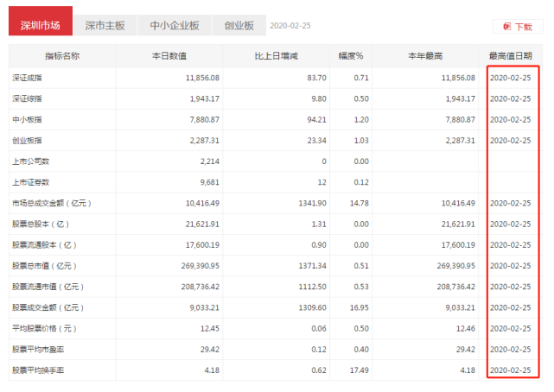Click the 下载 download button
Viewport: 554px width, 392px height.
pyautogui.click(x=518, y=27)
